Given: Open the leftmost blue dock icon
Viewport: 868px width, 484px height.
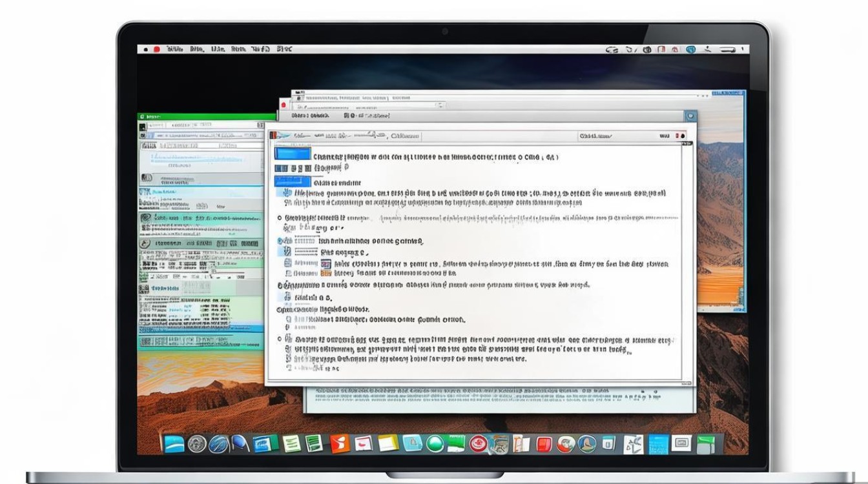Looking at the screenshot, I should click(x=174, y=443).
